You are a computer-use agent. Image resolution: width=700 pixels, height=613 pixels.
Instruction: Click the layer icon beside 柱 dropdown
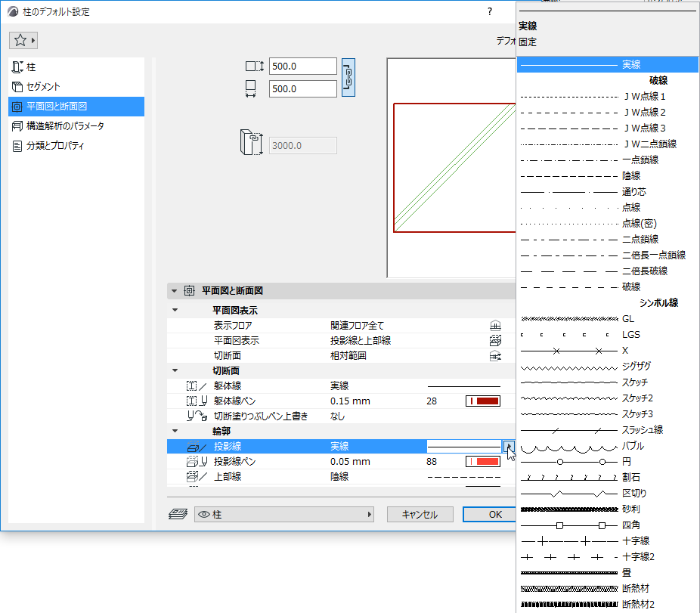(x=178, y=514)
